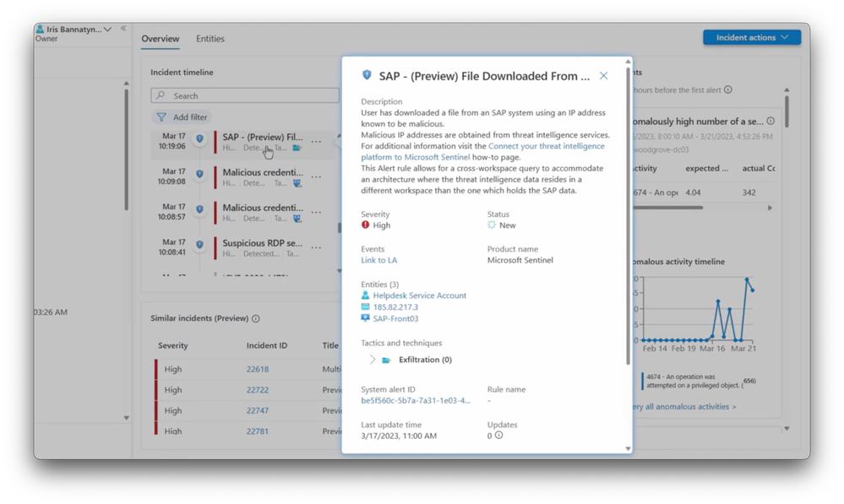Click shield icon of Suspicious RDP alert
The image size is (844, 504).
coord(199,245)
